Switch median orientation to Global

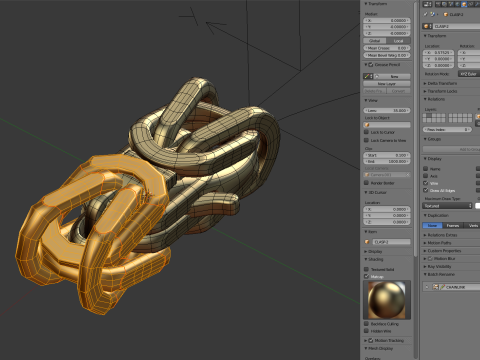[x=375, y=41]
